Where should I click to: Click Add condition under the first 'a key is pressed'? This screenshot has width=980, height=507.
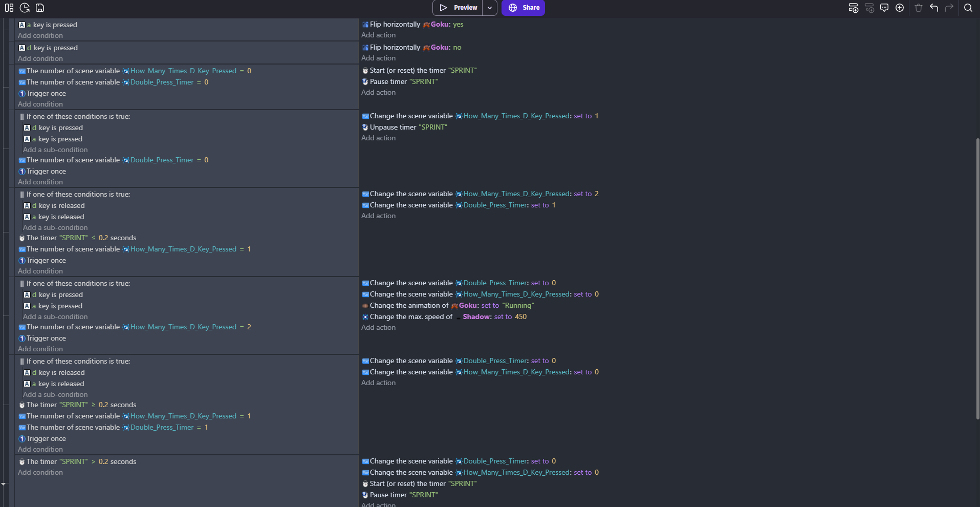[40, 36]
